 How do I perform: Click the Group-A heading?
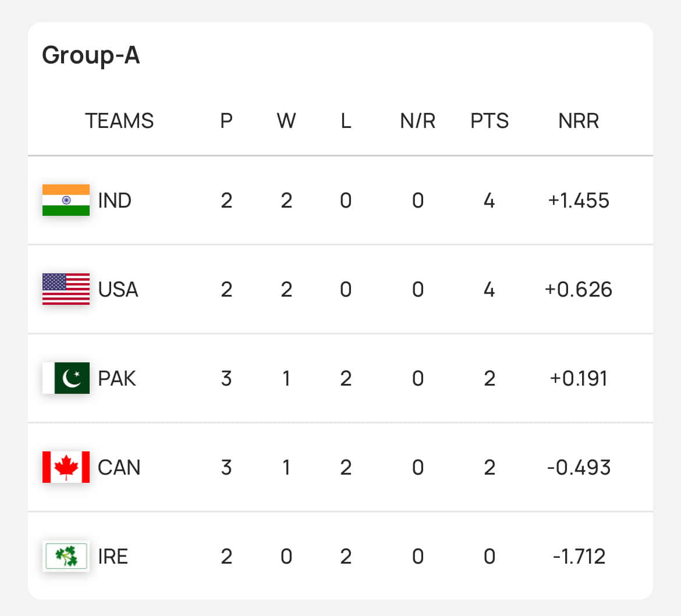tap(91, 55)
